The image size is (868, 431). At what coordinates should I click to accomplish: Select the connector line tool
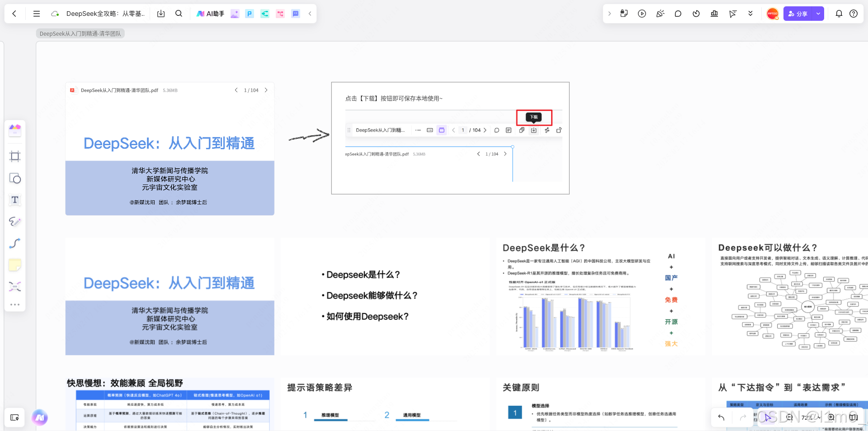click(15, 243)
